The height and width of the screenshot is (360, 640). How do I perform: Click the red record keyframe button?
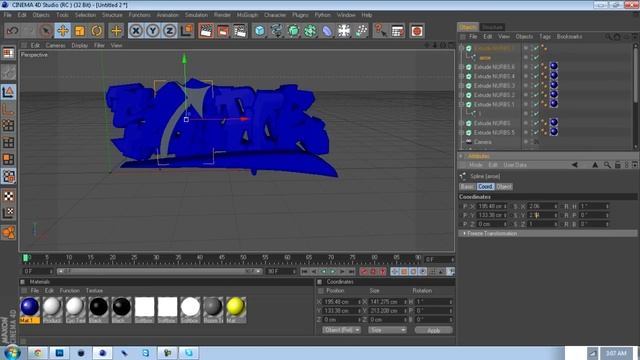click(x=364, y=271)
